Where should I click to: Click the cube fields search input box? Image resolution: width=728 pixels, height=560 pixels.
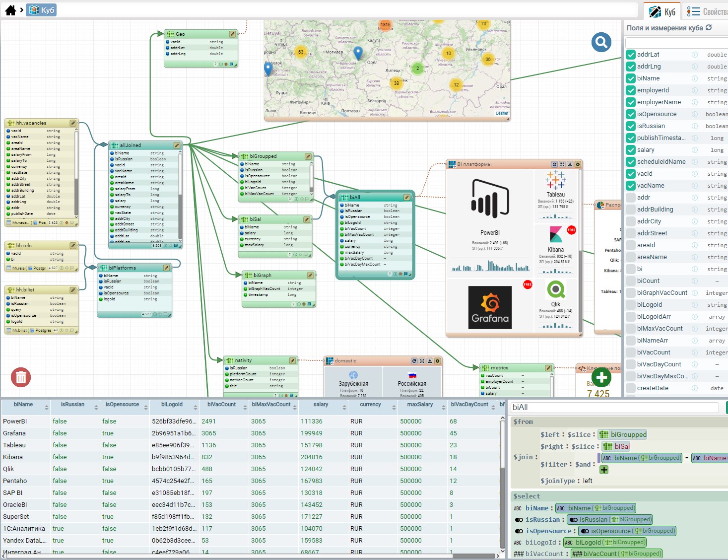[676, 42]
